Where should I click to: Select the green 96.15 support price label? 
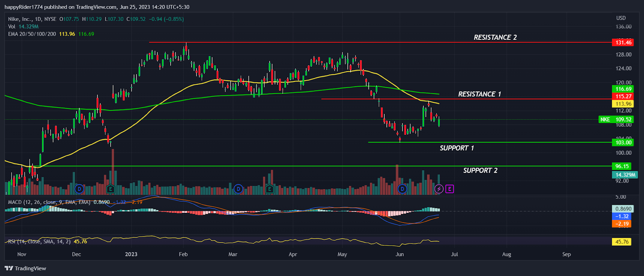622,166
